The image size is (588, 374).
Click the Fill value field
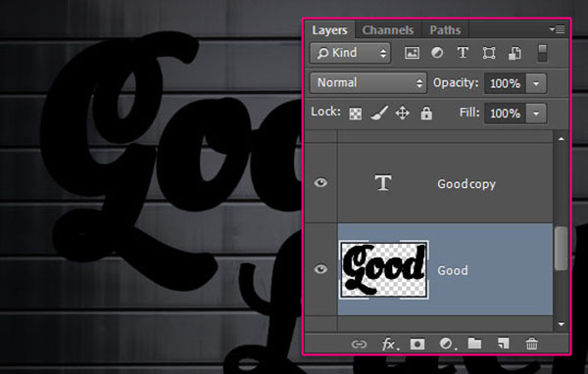point(505,114)
